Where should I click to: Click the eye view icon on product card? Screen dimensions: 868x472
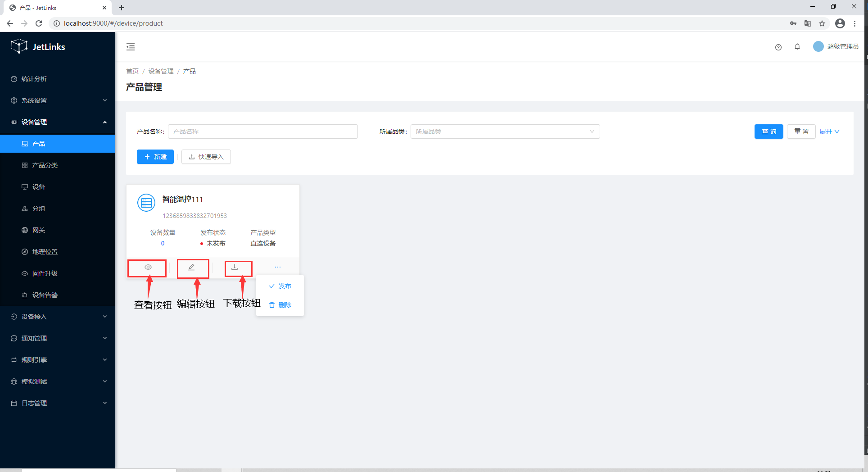point(148,267)
